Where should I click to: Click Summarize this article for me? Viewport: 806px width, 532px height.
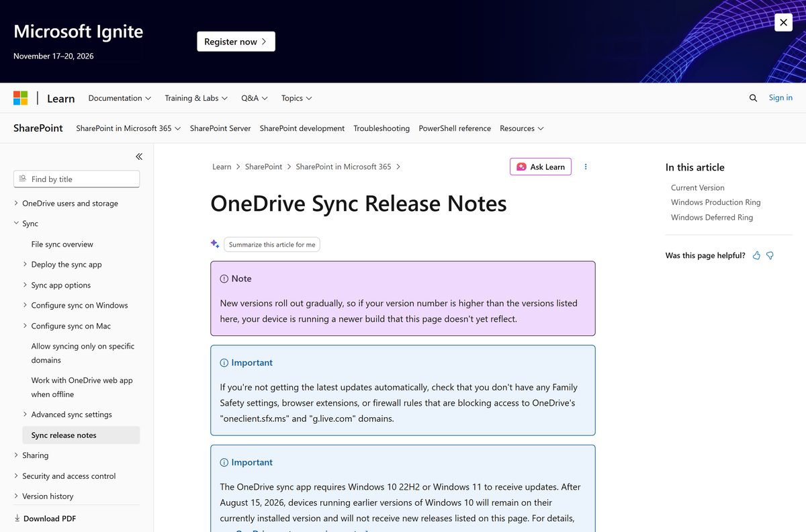(x=272, y=245)
